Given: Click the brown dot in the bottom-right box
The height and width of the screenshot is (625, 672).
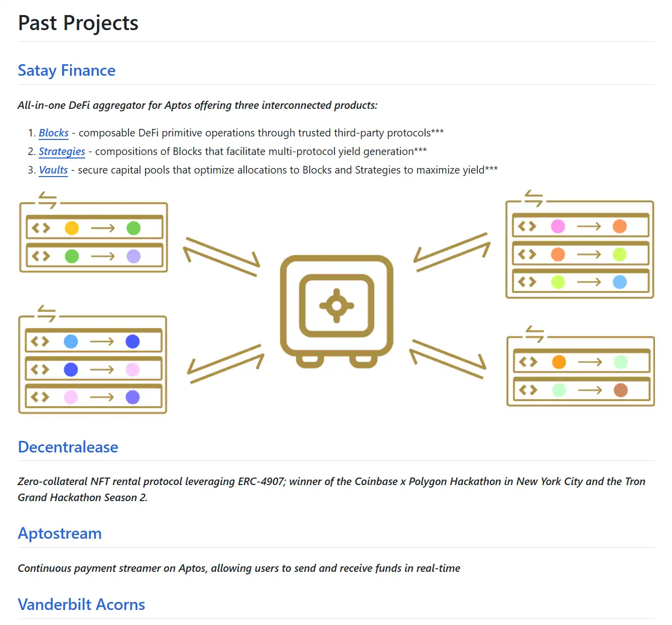Looking at the screenshot, I should 621,390.
